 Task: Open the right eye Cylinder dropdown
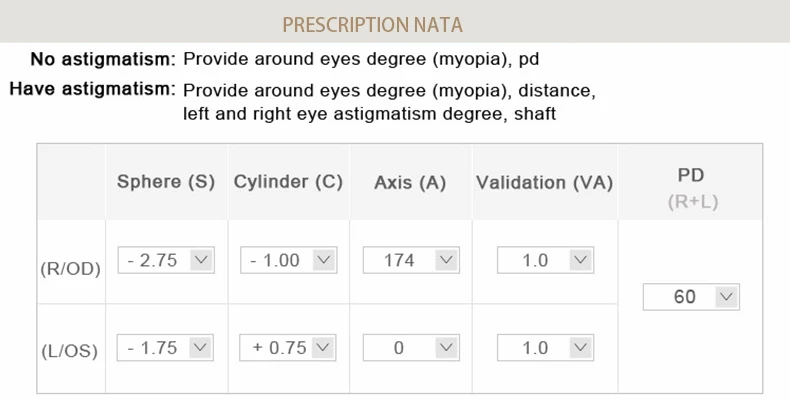coord(288,260)
